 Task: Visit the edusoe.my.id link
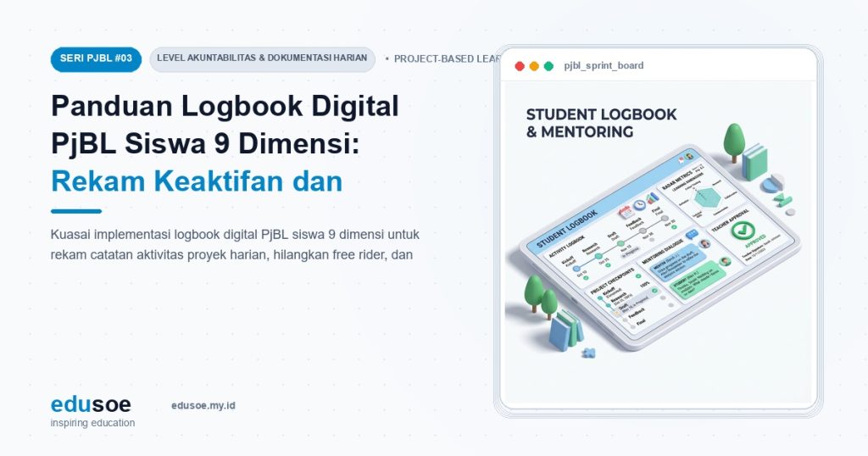click(203, 406)
